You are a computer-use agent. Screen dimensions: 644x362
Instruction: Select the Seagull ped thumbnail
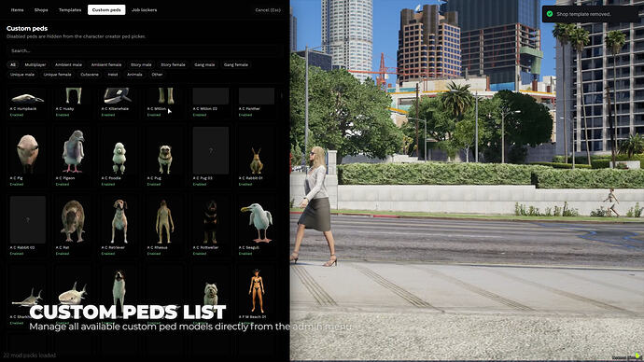(x=257, y=220)
